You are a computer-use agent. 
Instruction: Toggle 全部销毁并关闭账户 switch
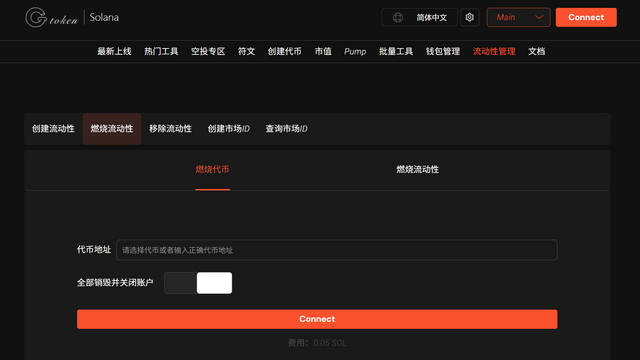click(198, 283)
